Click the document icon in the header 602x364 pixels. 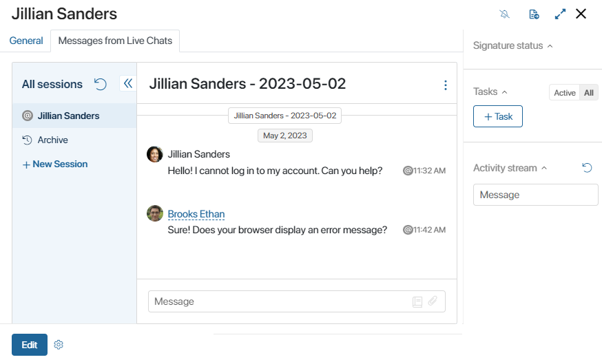(534, 14)
